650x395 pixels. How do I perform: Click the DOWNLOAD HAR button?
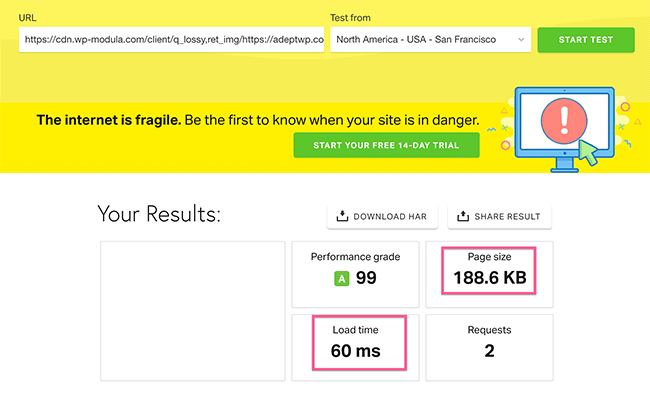click(x=382, y=216)
